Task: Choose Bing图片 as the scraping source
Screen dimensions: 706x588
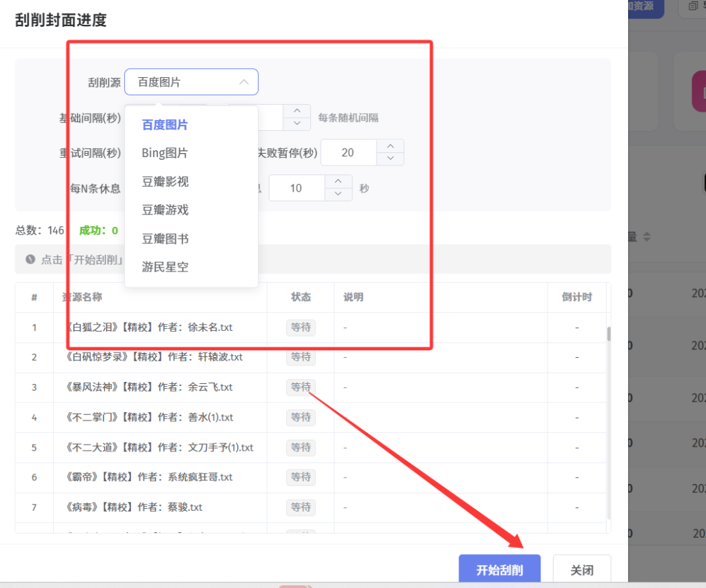Action: click(165, 153)
